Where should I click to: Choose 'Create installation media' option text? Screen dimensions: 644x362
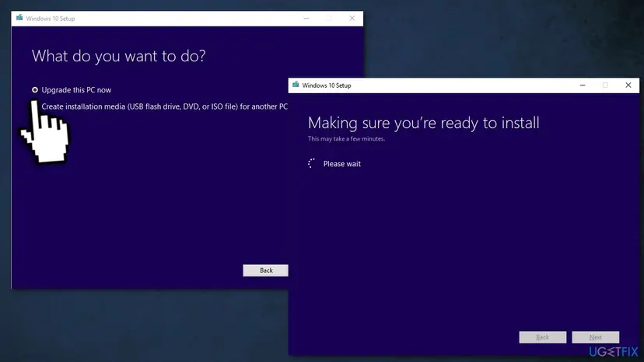click(x=164, y=106)
